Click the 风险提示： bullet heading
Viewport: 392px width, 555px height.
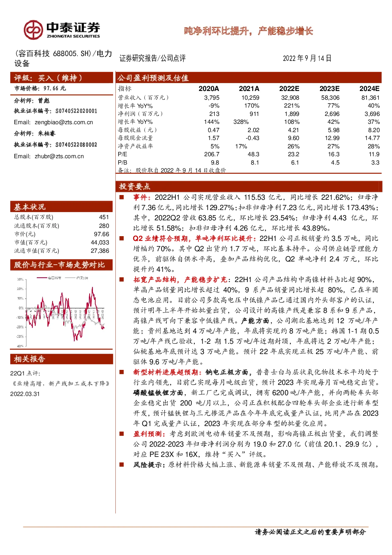pos(150,465)
